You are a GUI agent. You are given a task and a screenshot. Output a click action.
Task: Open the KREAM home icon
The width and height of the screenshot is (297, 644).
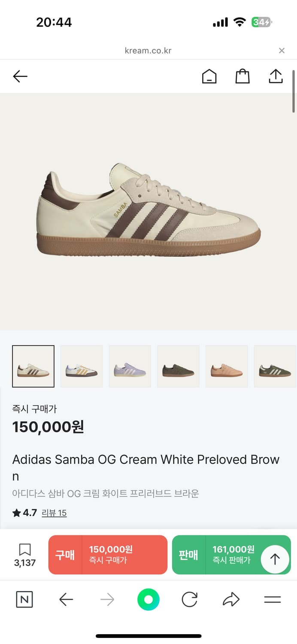tap(209, 76)
